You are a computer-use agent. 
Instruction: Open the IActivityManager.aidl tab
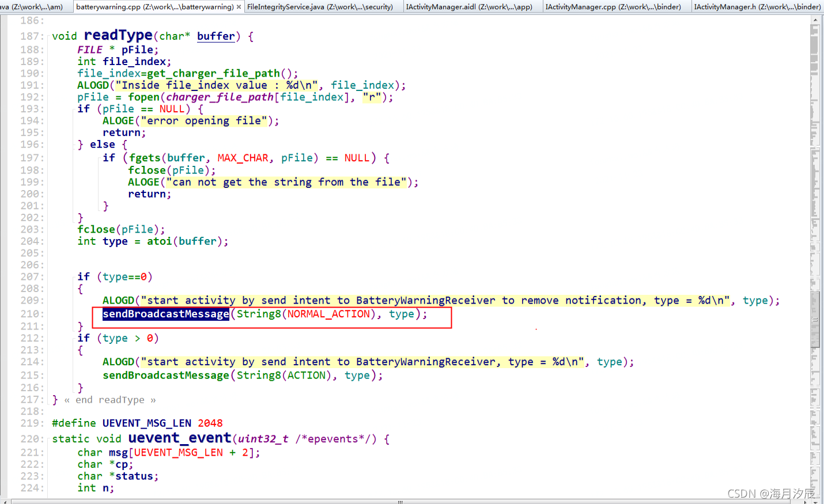pos(471,7)
